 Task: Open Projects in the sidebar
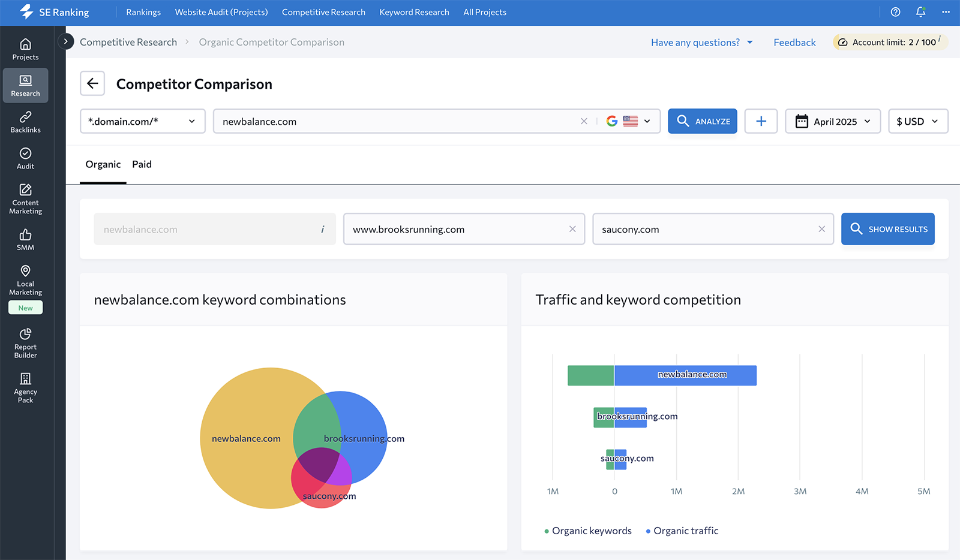point(25,49)
